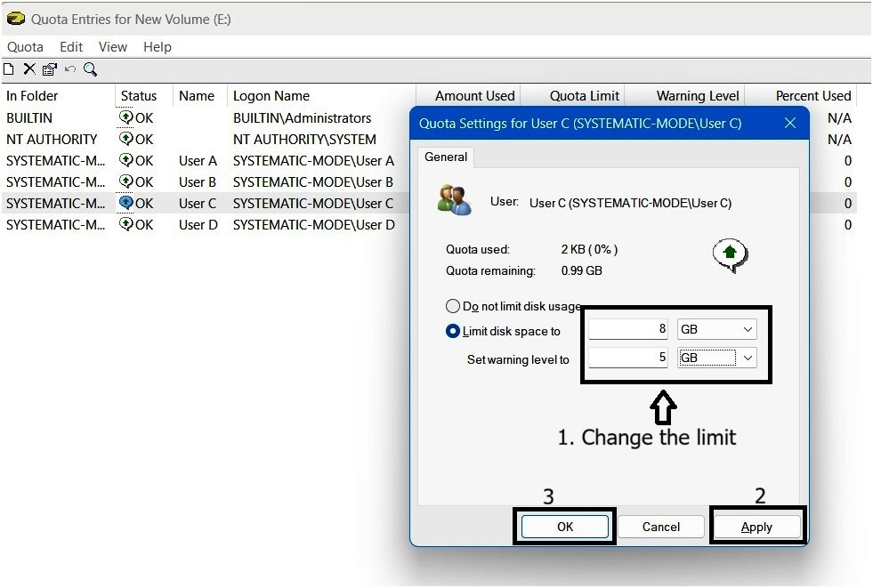Click the Apply button
The height and width of the screenshot is (588, 873).
(756, 527)
